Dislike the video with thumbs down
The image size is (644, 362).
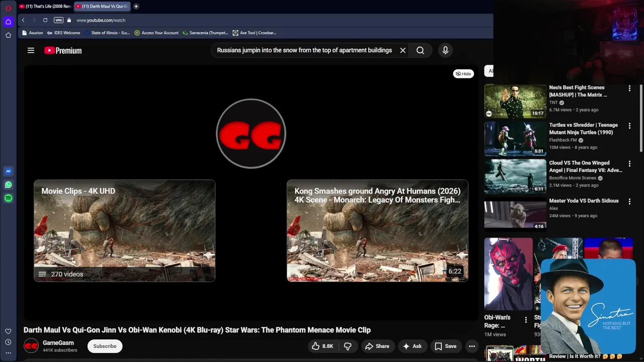[348, 346]
